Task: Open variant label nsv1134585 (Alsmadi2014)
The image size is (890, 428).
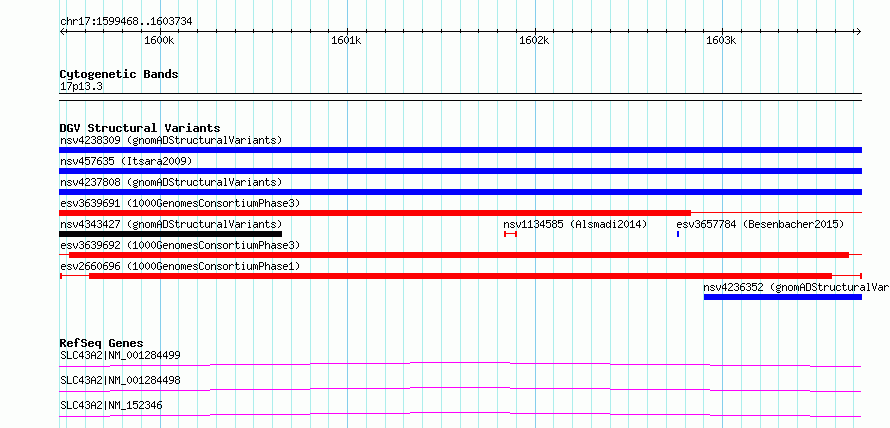Action: point(576,224)
